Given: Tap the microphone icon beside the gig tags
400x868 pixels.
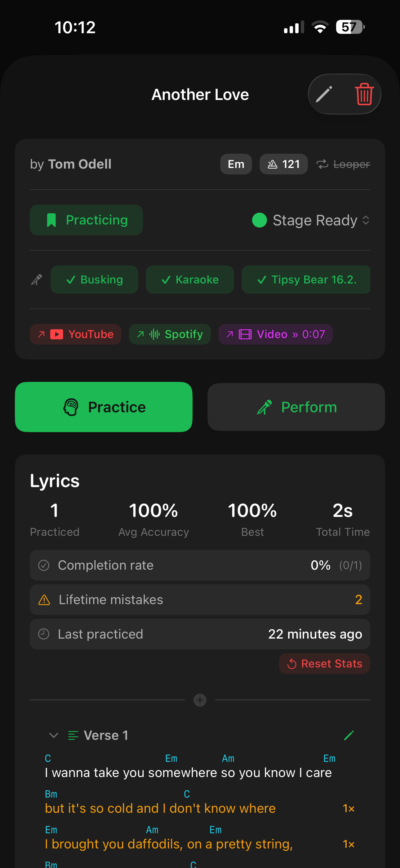Looking at the screenshot, I should (x=36, y=279).
